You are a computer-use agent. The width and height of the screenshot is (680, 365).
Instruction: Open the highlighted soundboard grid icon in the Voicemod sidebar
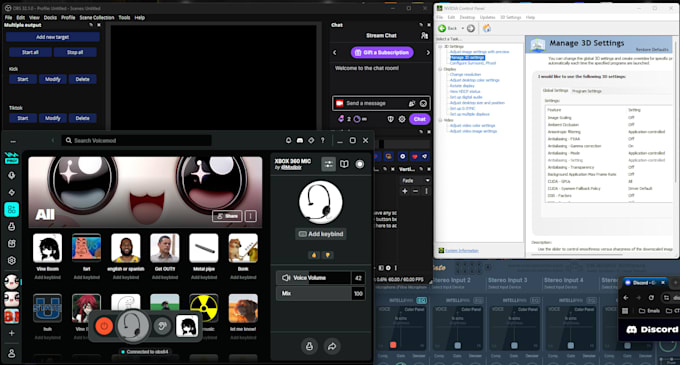pos(12,209)
